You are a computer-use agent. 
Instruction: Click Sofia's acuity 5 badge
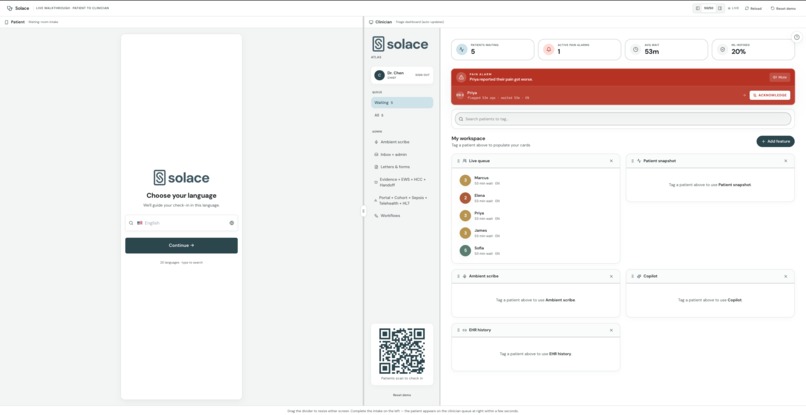[465, 250]
